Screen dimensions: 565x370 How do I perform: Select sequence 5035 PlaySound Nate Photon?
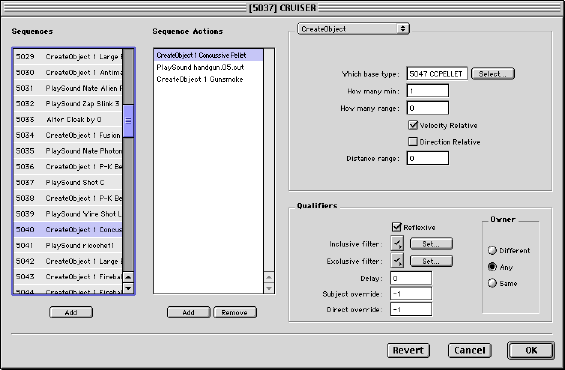click(x=68, y=151)
